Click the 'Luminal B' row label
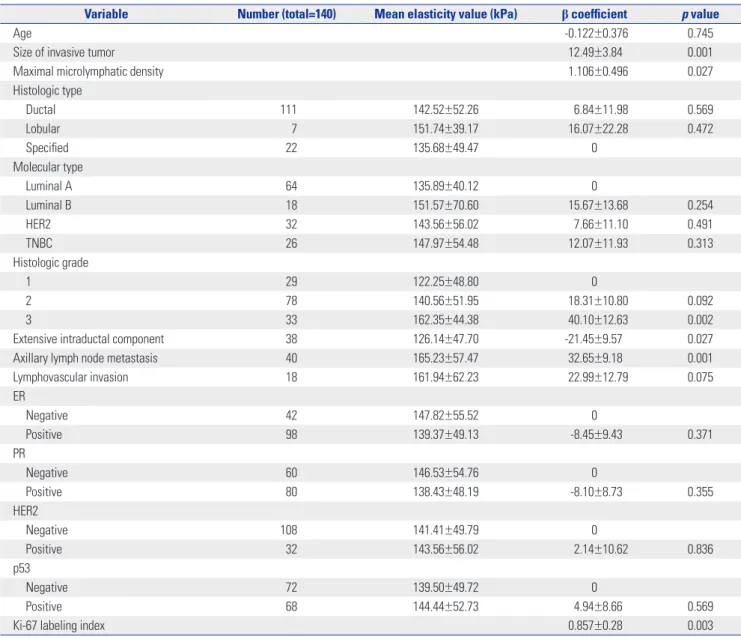The width and height of the screenshot is (741, 639). tap(49, 206)
